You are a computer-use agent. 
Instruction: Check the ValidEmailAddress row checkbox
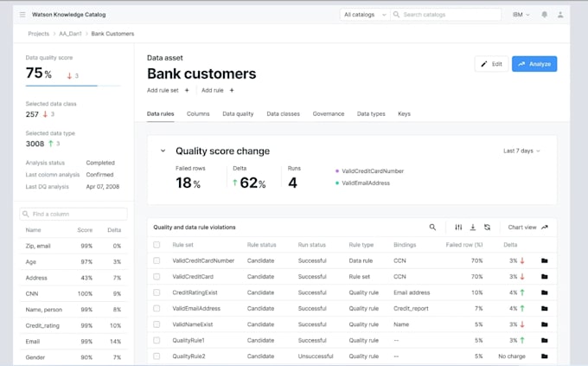pyautogui.click(x=157, y=309)
